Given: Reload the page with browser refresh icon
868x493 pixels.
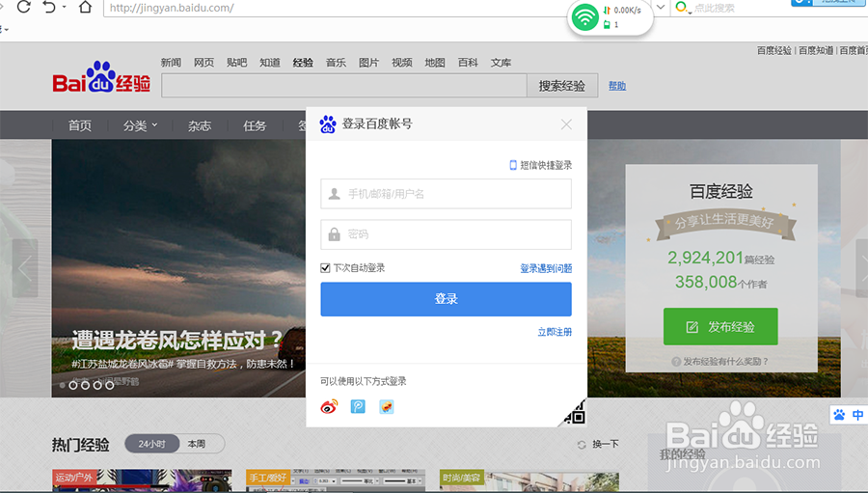Looking at the screenshot, I should coord(23,7).
